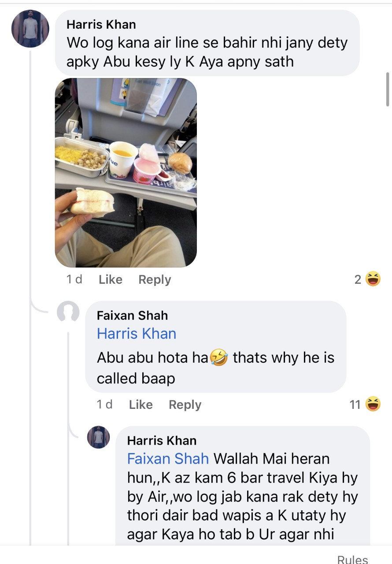Open Harris Khan's profile picture at top

30,28
